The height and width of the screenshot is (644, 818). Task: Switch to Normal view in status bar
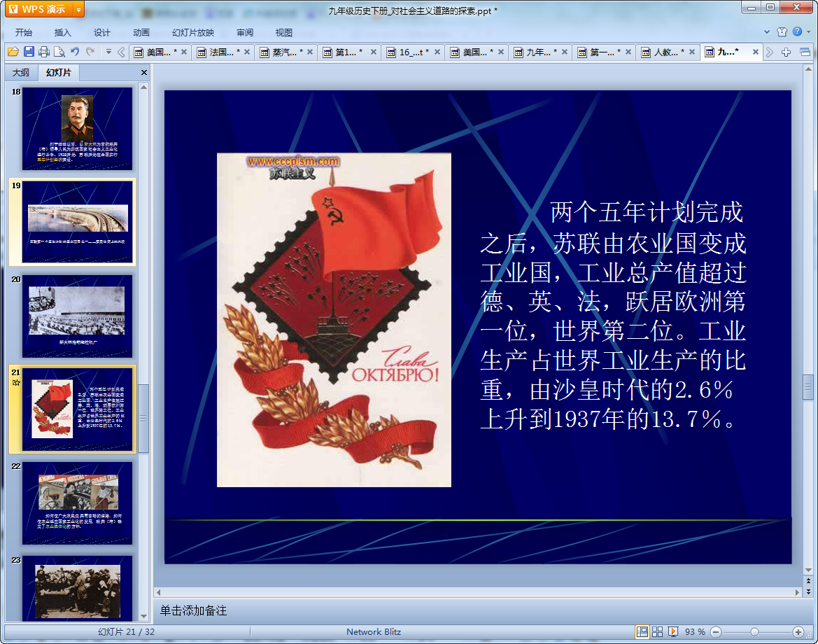click(x=642, y=632)
